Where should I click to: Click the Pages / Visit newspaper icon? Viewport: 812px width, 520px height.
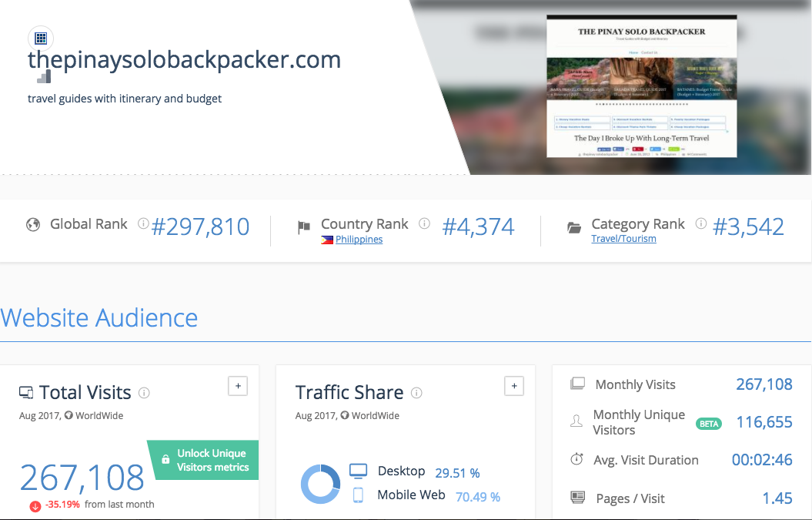click(577, 497)
